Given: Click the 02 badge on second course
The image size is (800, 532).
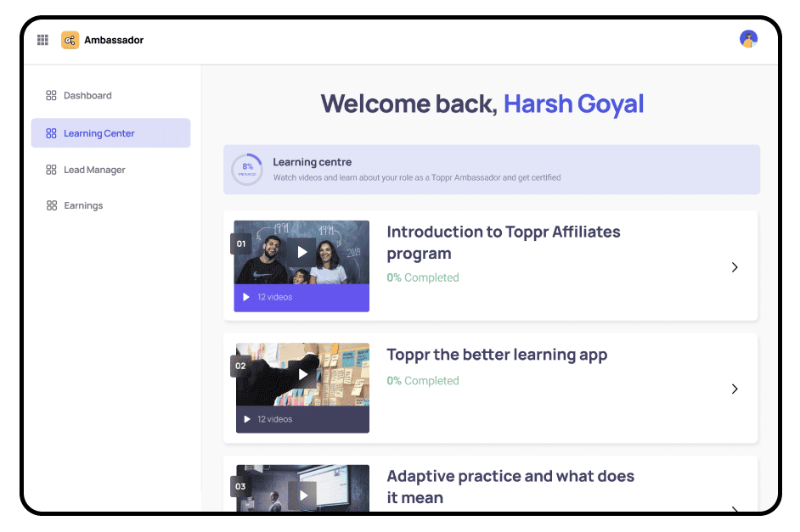Looking at the screenshot, I should click(241, 366).
